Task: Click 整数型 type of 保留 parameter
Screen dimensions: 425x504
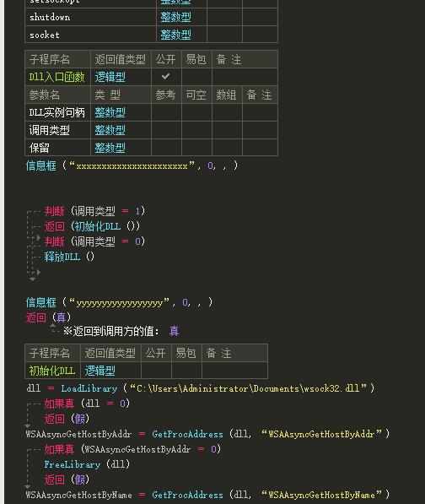Action: click(110, 148)
